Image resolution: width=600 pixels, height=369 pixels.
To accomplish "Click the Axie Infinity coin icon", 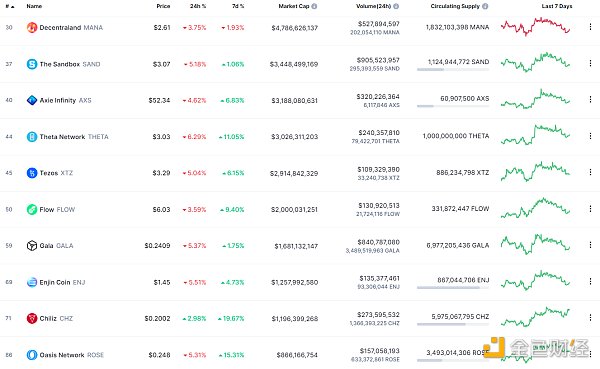I will [32, 100].
